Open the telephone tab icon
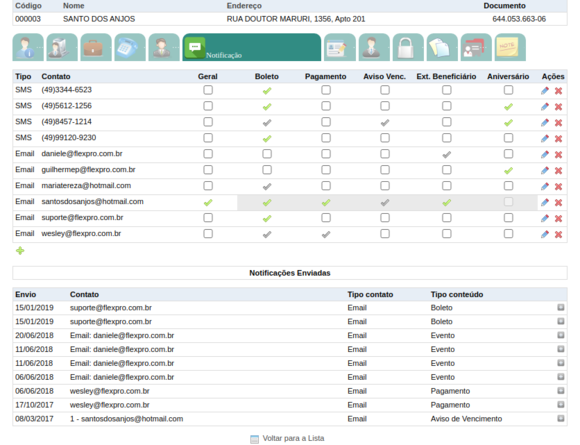 point(130,47)
